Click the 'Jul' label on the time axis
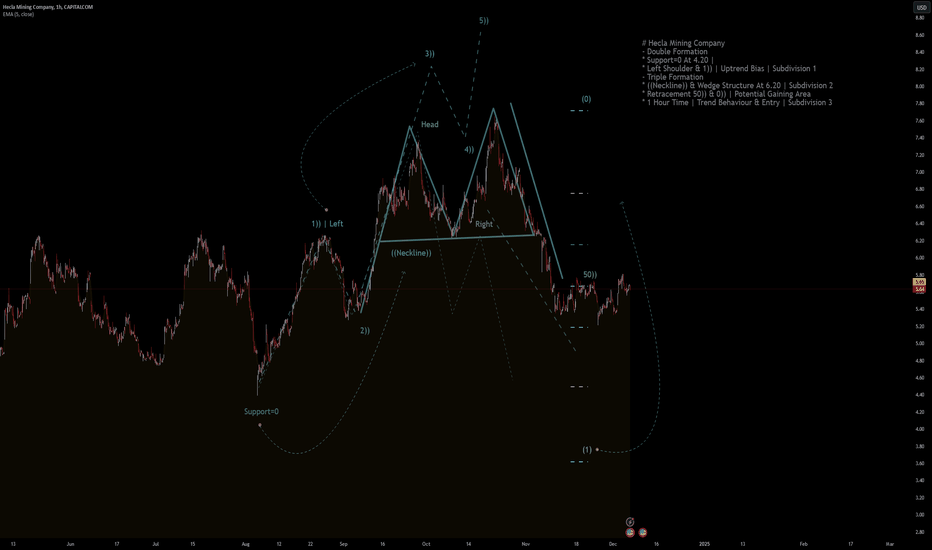This screenshot has height=550, width=932. pyautogui.click(x=156, y=544)
